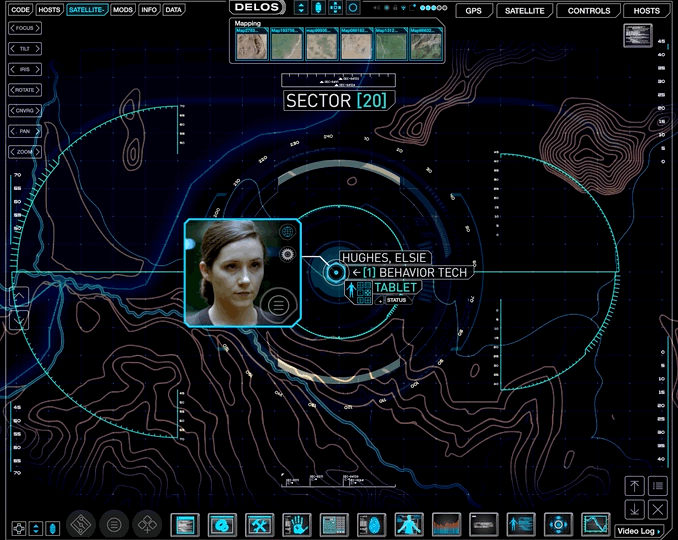Open the directional pad control icon
The height and width of the screenshot is (540, 678).
point(558,525)
